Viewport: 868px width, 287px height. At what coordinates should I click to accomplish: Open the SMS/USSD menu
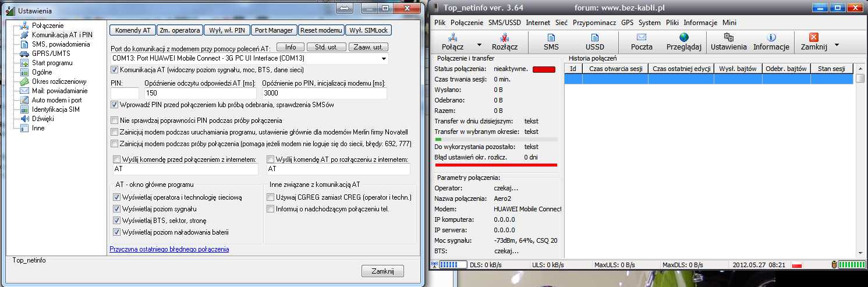[x=504, y=23]
